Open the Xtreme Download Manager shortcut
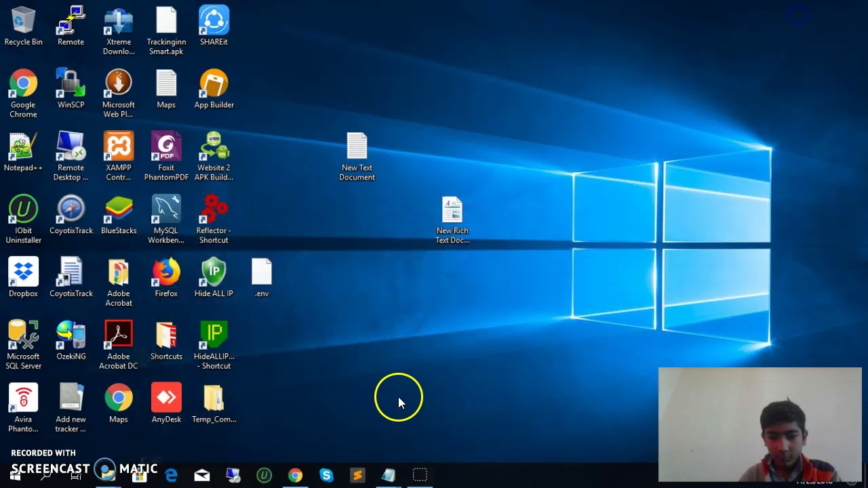The image size is (868, 488). coord(119,31)
